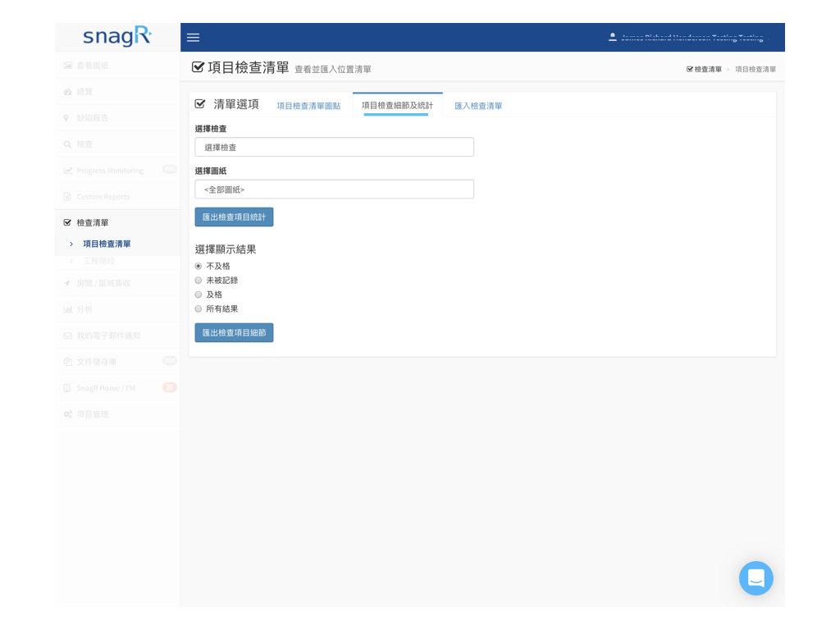The width and height of the screenshot is (840, 630).
Task: Click the 總覽 dashboard icon
Action: (67, 92)
